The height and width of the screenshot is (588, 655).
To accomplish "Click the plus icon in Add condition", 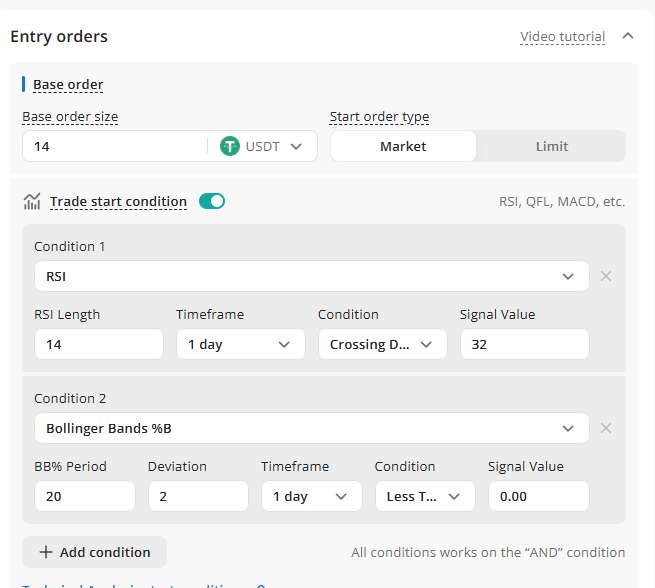I will coord(46,552).
